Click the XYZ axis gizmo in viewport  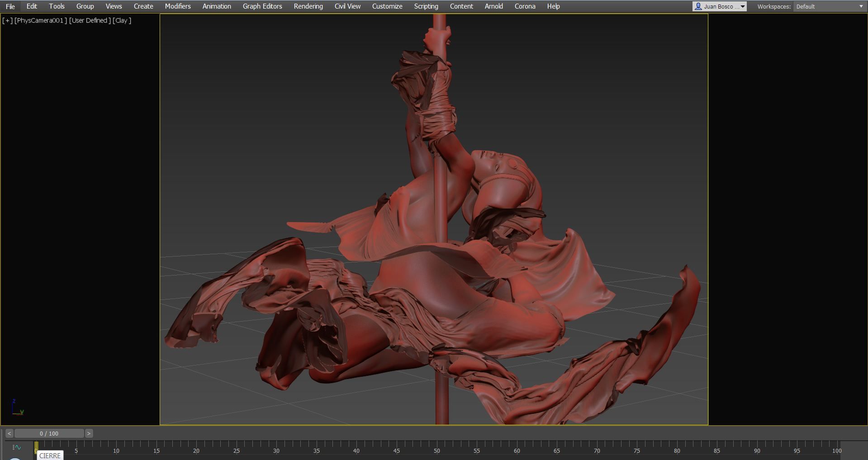(x=18, y=408)
